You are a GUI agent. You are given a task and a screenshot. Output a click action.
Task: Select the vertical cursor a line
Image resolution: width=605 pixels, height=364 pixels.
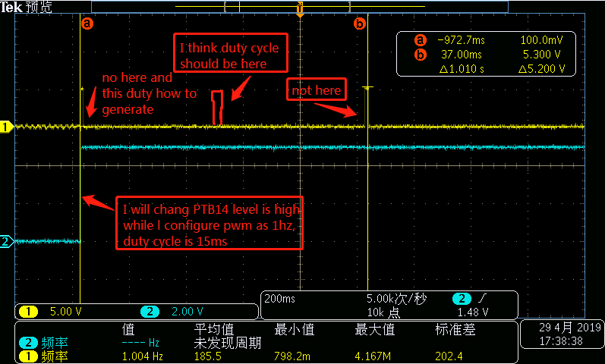[80, 158]
